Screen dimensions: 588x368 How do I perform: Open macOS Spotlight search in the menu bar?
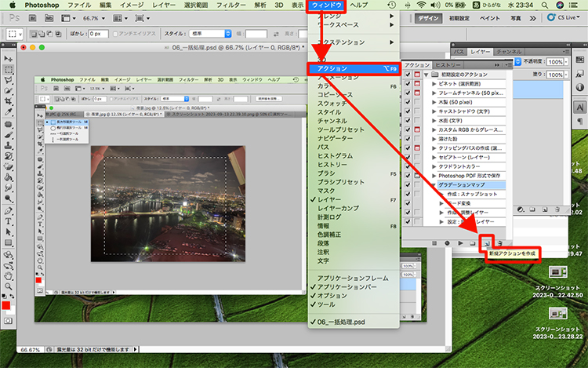(x=545, y=5)
